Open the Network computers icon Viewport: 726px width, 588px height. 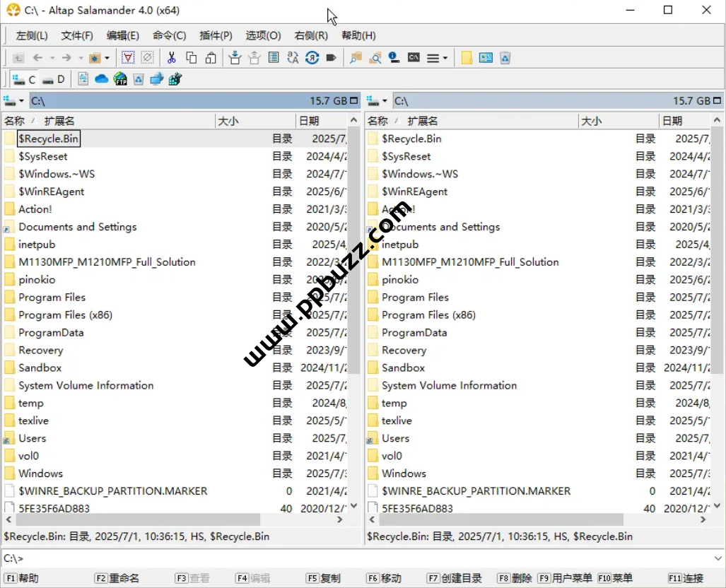(x=157, y=79)
